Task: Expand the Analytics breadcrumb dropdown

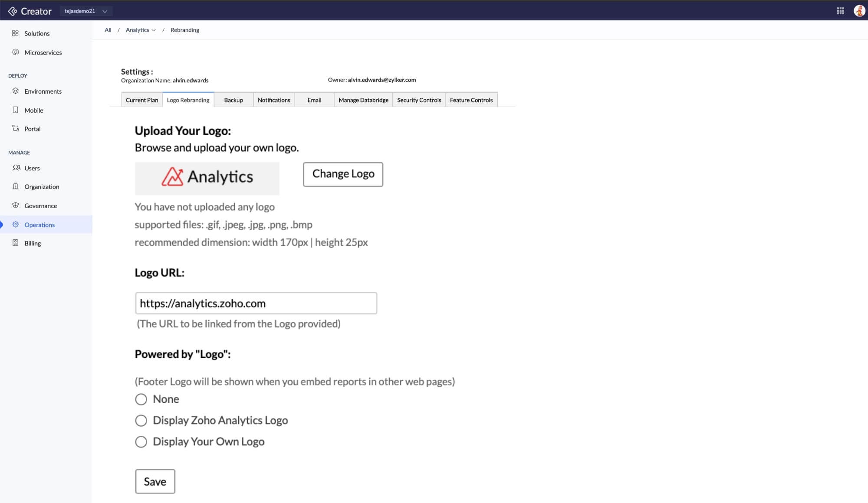Action: [154, 30]
